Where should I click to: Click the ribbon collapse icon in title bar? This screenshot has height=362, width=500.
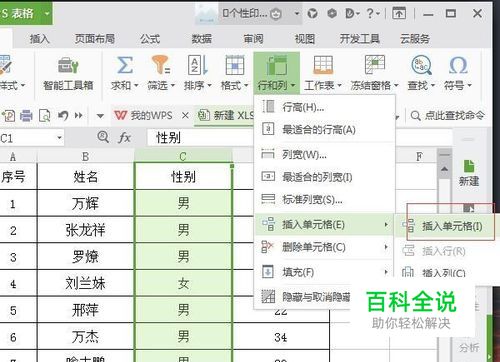pyautogui.click(x=399, y=13)
